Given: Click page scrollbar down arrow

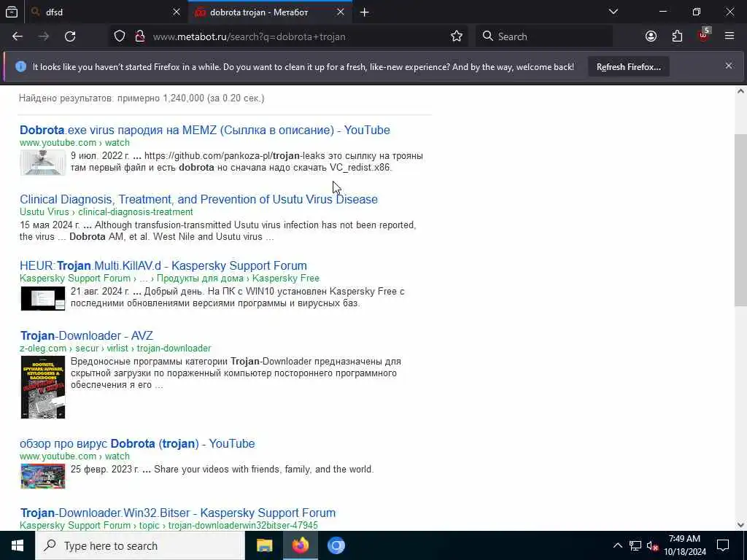Looking at the screenshot, I should pos(741,525).
